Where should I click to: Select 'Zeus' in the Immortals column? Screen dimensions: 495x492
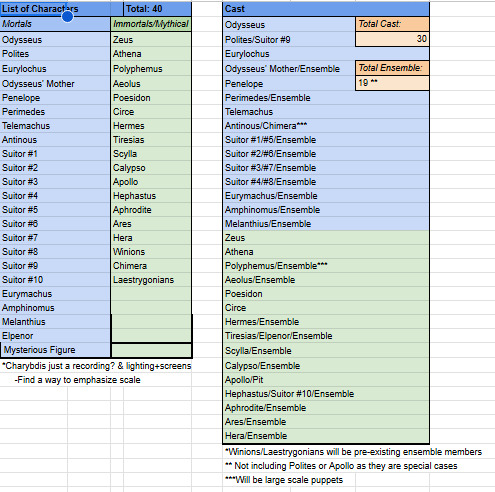pyautogui.click(x=151, y=40)
